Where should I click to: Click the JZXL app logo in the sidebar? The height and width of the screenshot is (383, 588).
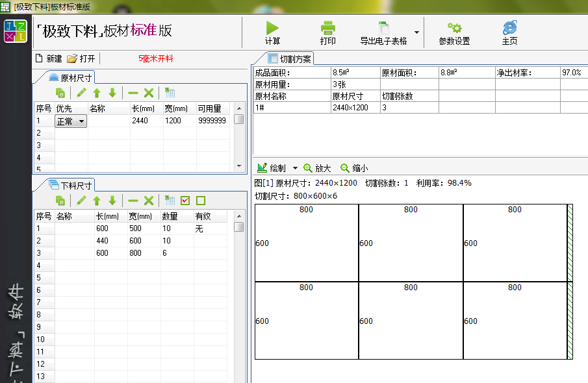click(16, 31)
